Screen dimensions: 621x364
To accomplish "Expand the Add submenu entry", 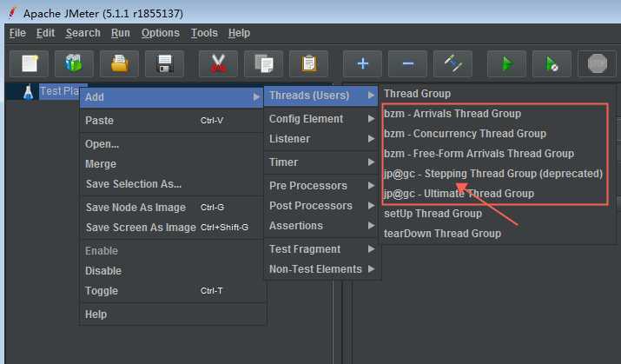I will click(172, 97).
